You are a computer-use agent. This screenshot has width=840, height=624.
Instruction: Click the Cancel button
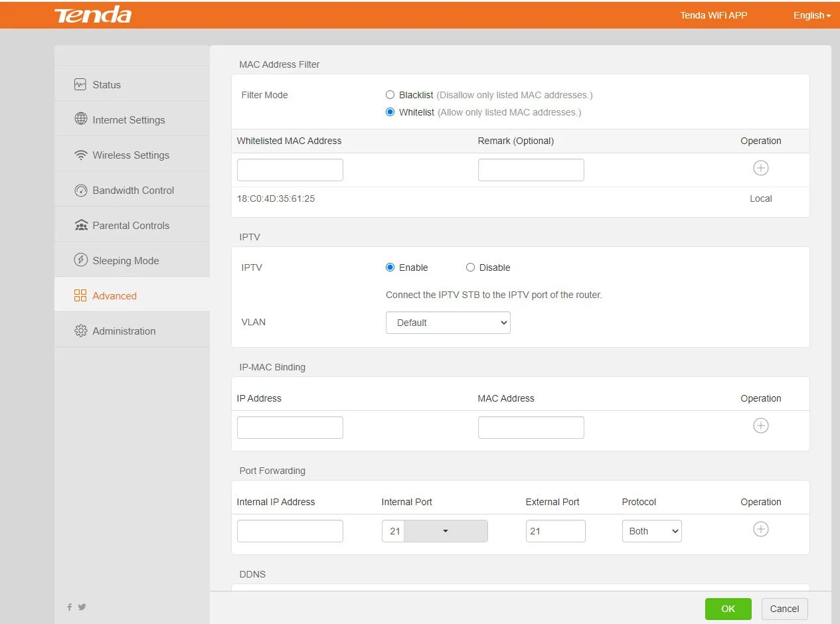[784, 609]
